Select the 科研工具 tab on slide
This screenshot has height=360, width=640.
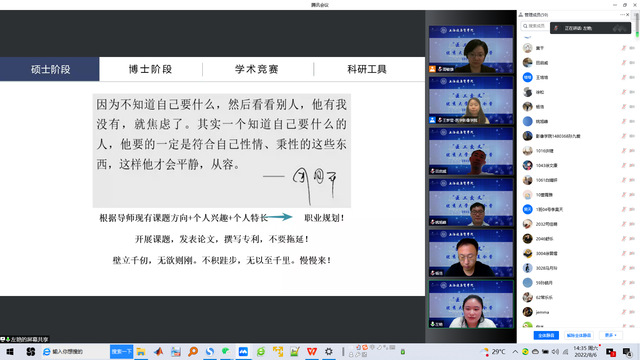(367, 69)
